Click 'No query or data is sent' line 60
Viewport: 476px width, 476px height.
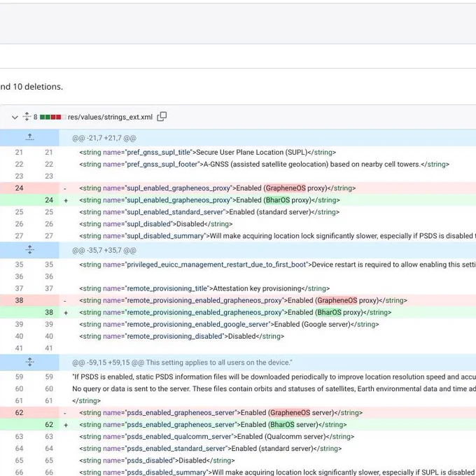[274, 389]
